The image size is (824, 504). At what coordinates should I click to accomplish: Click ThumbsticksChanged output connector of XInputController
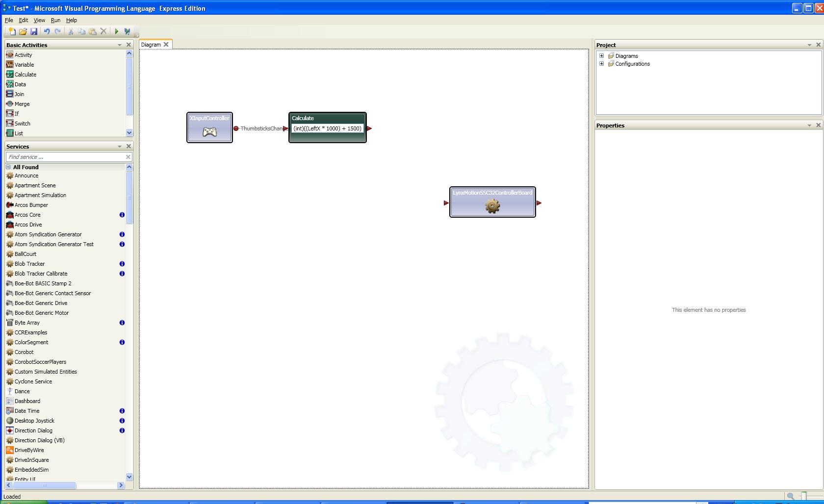236,128
